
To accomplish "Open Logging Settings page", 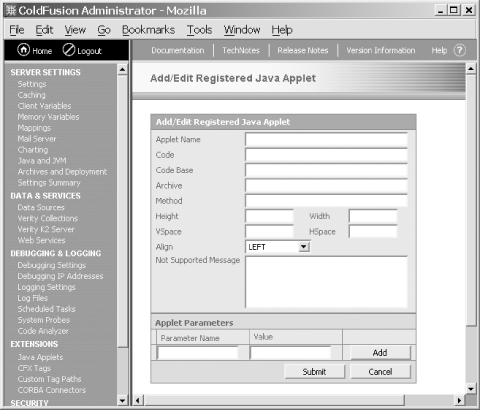I will 46,287.
